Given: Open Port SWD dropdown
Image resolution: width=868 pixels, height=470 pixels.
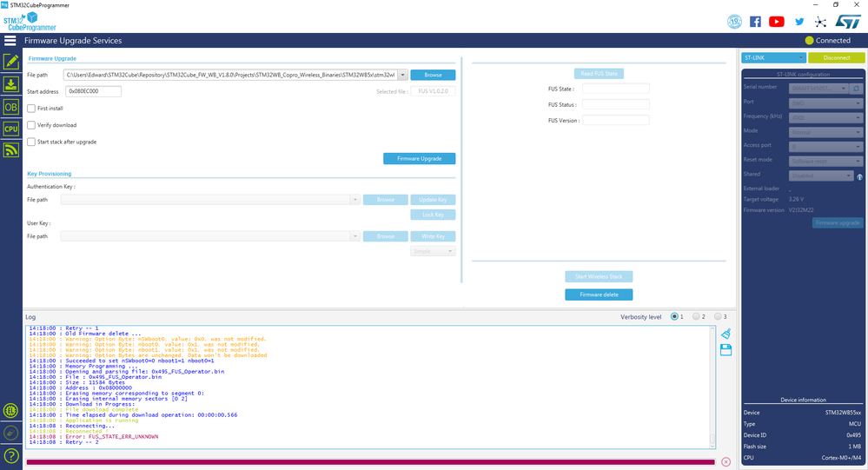Looking at the screenshot, I should 825,103.
